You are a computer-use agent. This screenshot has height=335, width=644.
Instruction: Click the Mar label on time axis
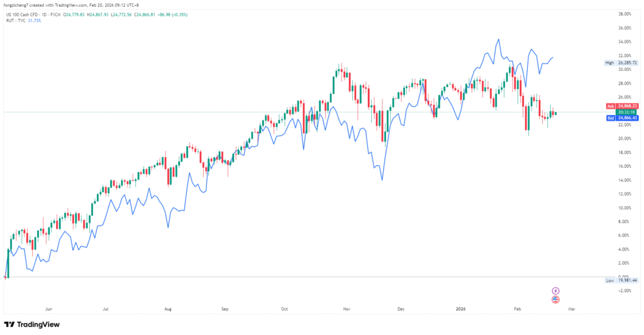[x=571, y=309]
